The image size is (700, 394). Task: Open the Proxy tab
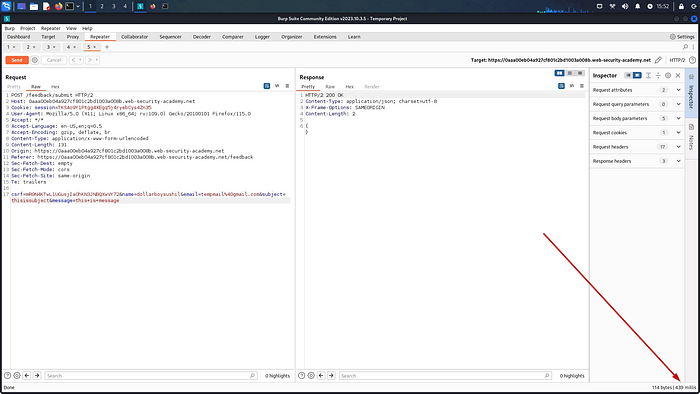[x=73, y=37]
